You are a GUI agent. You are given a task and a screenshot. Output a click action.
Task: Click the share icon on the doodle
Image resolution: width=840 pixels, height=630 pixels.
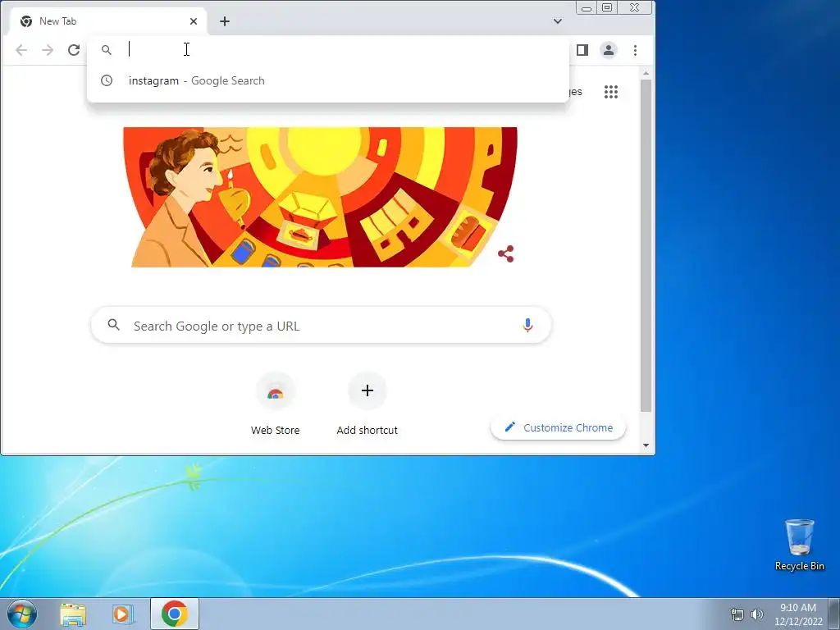coord(505,254)
